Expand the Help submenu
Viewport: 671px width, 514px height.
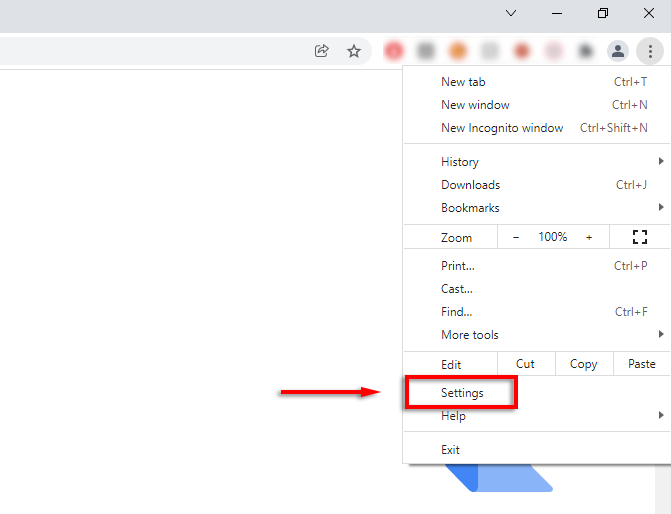pos(537,416)
